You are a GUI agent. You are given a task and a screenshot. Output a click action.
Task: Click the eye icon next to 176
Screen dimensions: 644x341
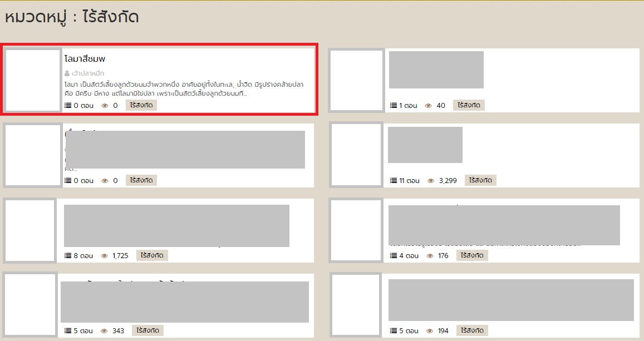click(429, 256)
